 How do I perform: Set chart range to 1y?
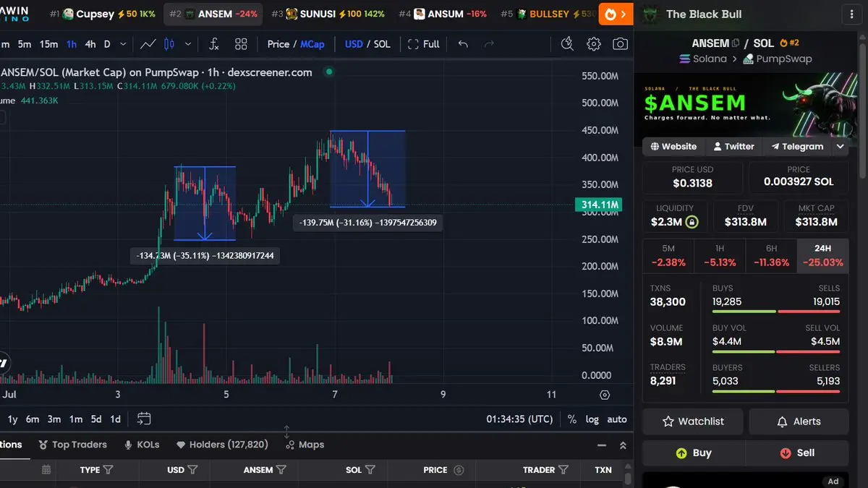[x=12, y=419]
